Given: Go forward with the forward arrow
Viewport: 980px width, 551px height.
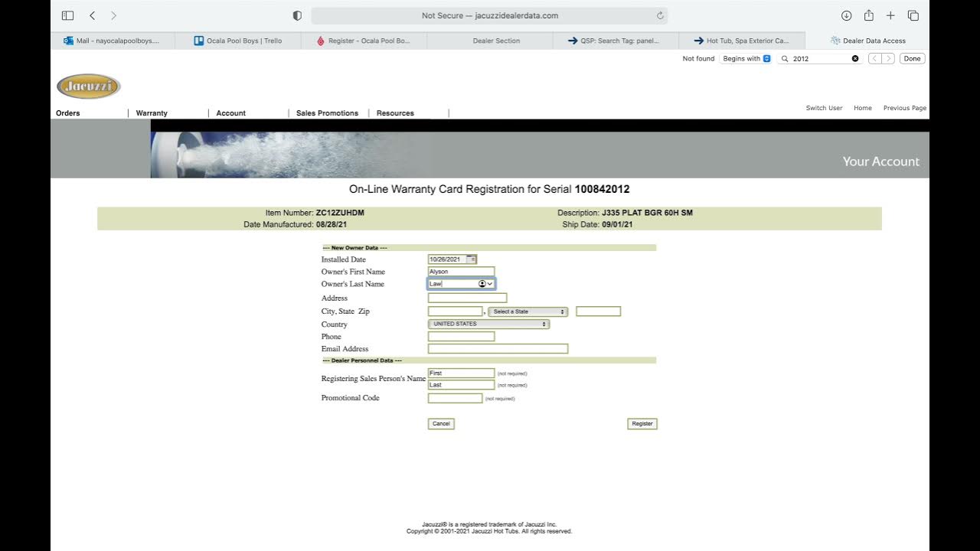Looking at the screenshot, I should (x=114, y=15).
